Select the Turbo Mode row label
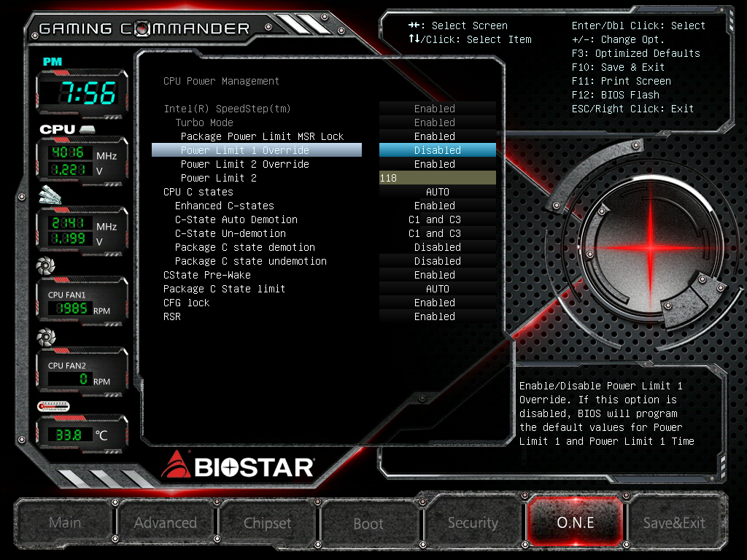The image size is (747, 560). point(204,122)
